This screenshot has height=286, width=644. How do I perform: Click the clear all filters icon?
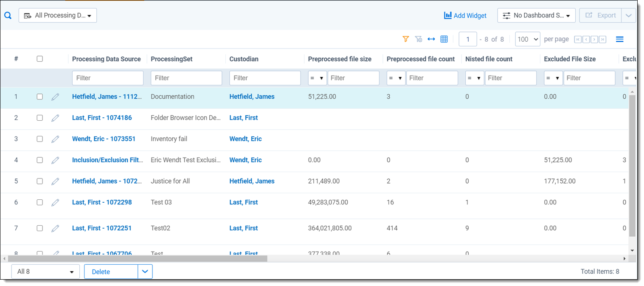419,39
